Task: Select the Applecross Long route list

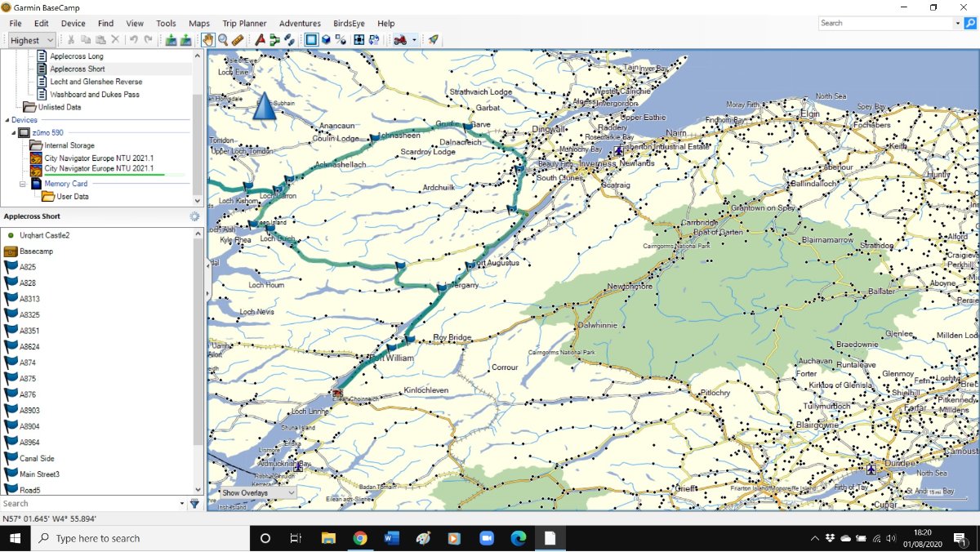Action: tap(77, 56)
